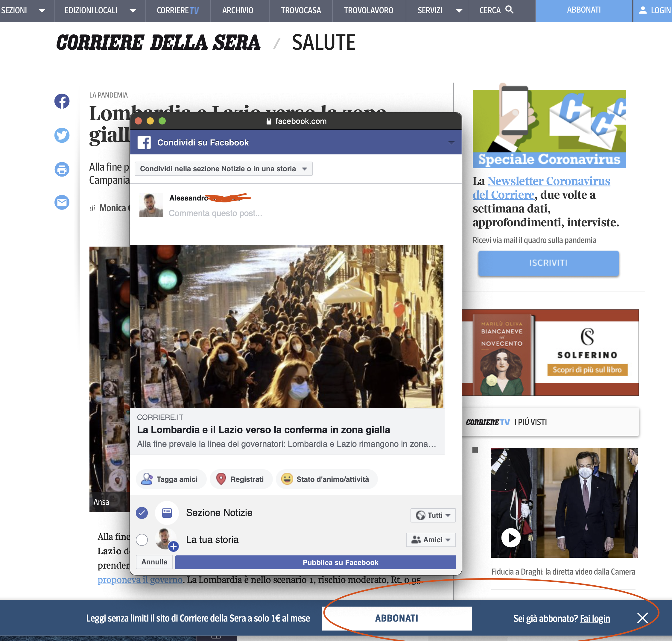672x641 pixels.
Task: Open TROVOLAVORO in the top navigation
Action: [x=369, y=10]
